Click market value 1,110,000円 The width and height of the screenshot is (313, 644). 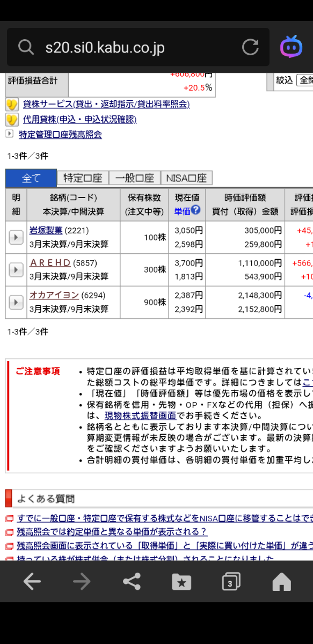click(x=260, y=263)
